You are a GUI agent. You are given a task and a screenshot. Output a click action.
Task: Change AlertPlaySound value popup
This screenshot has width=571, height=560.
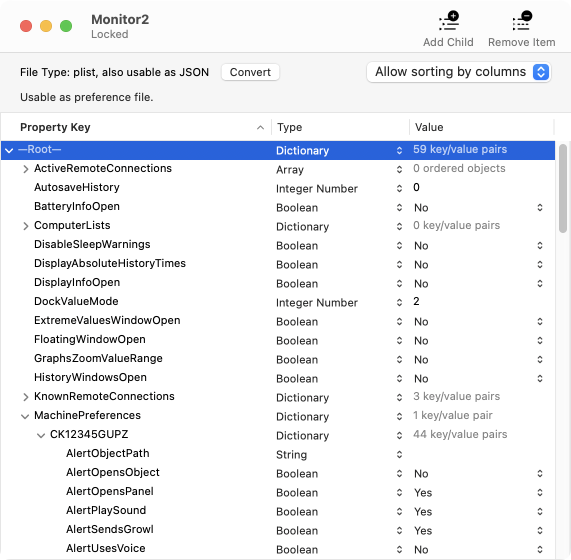pyautogui.click(x=540, y=511)
